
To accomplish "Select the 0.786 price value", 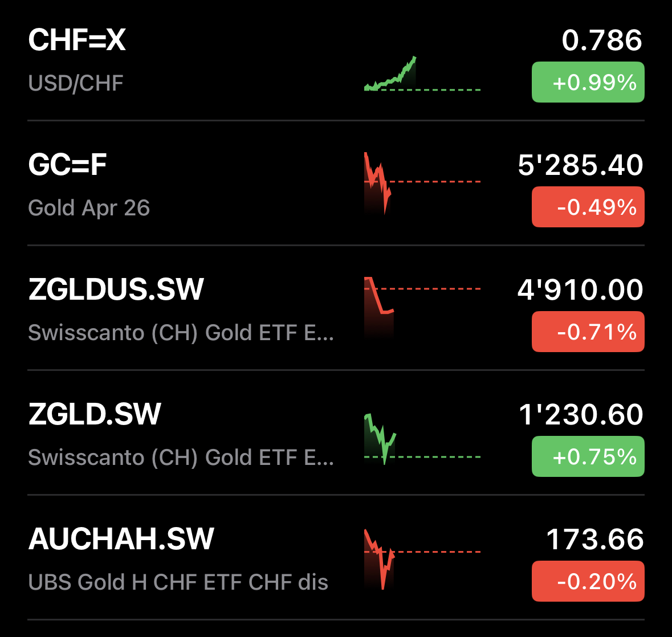I will [x=602, y=40].
